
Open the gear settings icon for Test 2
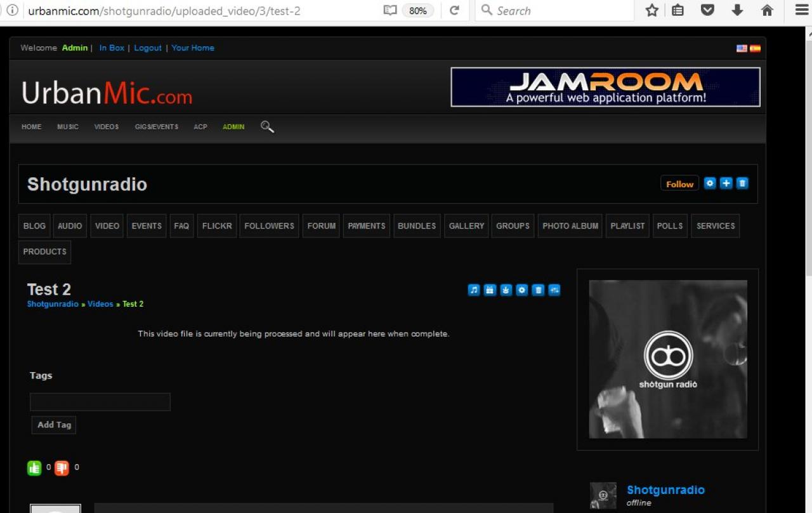[x=521, y=290]
